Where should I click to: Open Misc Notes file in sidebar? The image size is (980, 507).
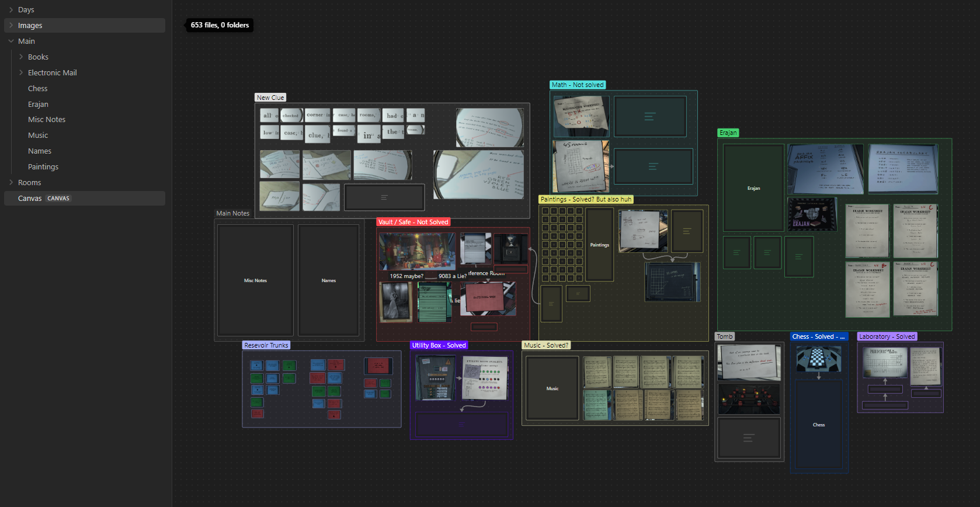(47, 120)
